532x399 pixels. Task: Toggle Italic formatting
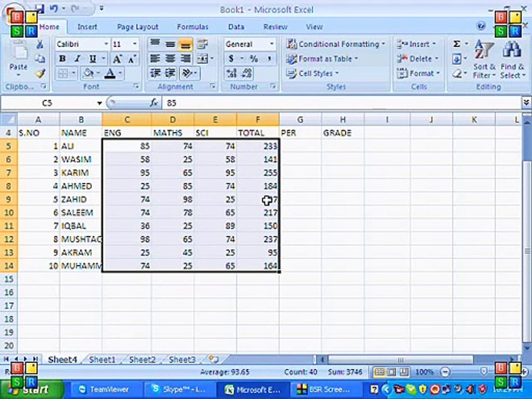pos(78,59)
